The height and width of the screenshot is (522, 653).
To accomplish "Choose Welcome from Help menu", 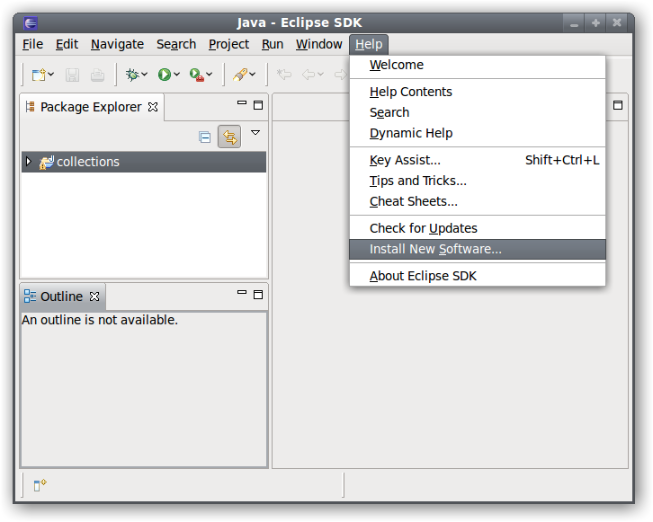I will [x=477, y=65].
